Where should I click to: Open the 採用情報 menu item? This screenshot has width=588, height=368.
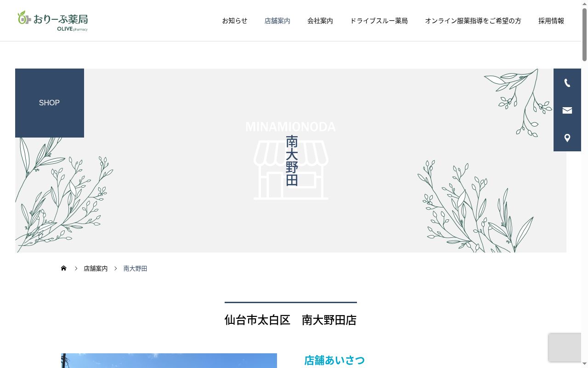(551, 21)
